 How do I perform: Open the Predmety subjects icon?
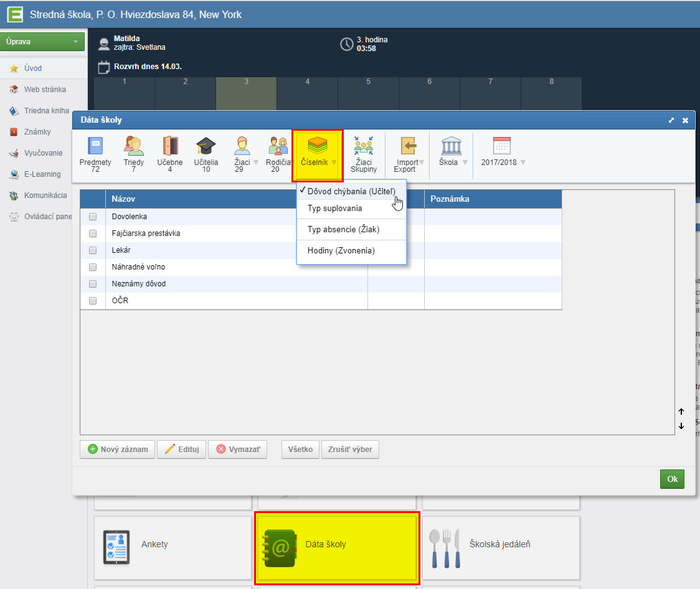pyautogui.click(x=95, y=146)
